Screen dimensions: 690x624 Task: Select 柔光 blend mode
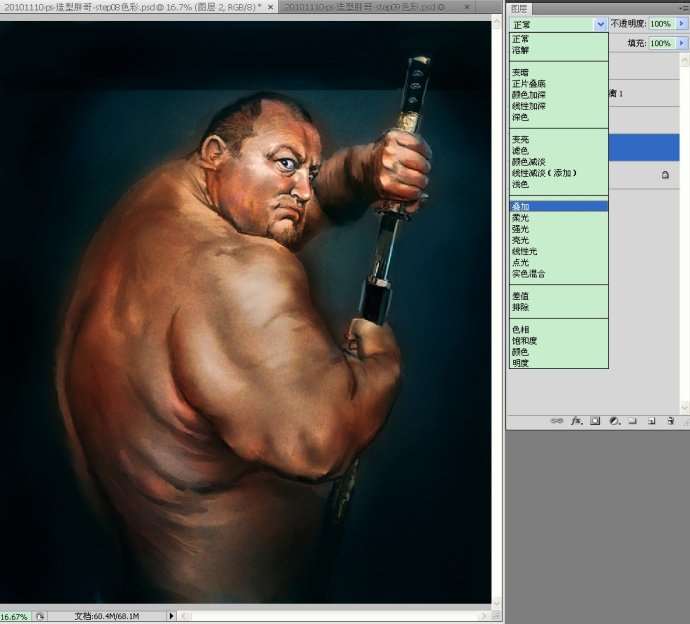559,218
